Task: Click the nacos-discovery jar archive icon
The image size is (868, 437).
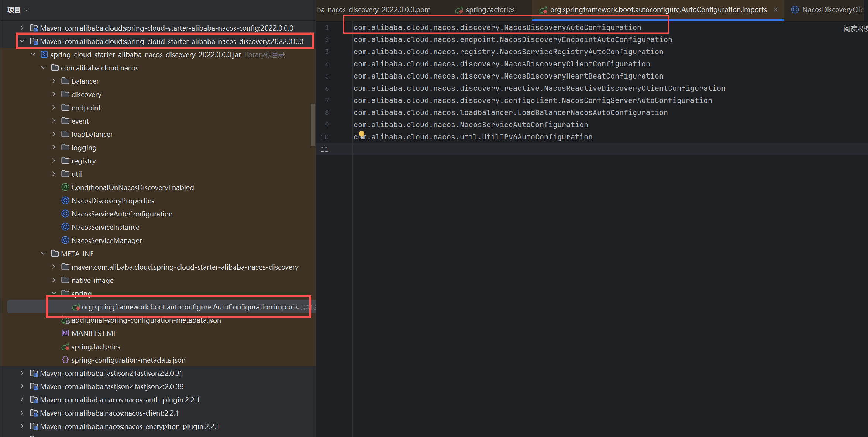Action: click(x=44, y=55)
